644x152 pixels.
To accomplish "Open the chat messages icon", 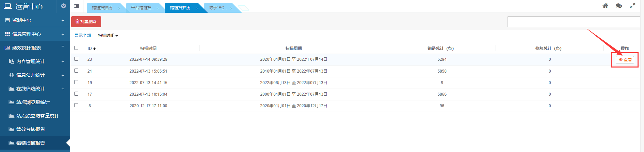I will 619,6.
